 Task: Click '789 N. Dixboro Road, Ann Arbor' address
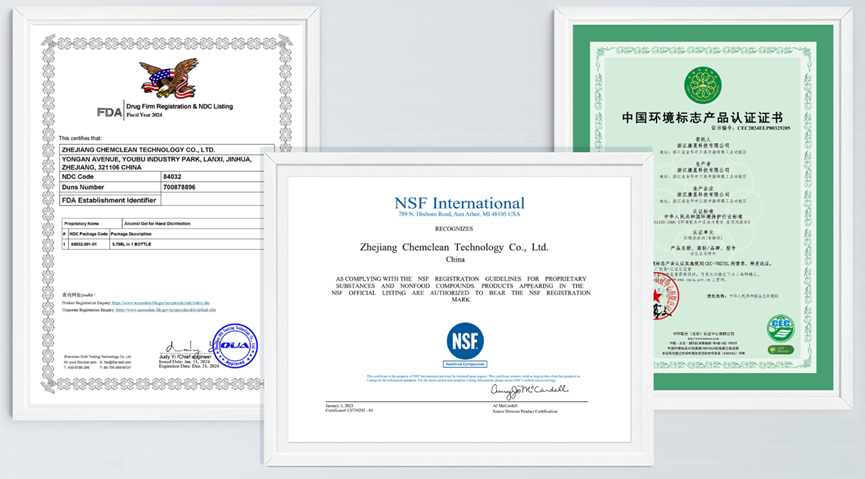tap(459, 214)
